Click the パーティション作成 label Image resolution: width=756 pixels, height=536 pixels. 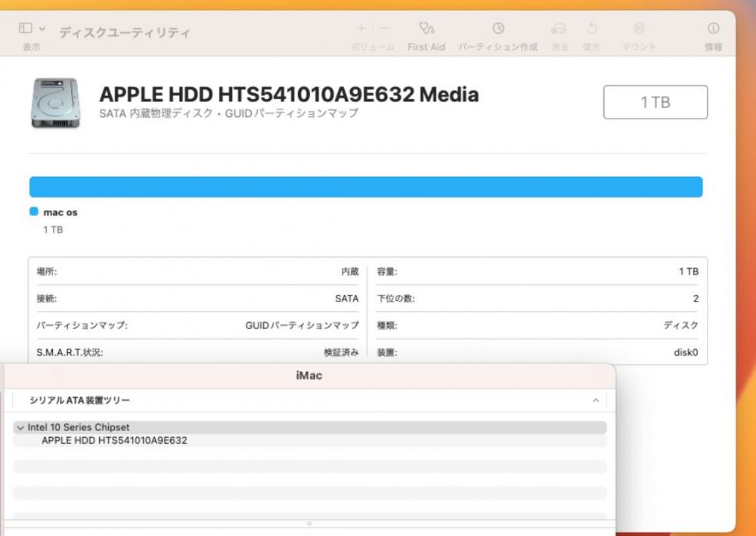[x=497, y=47]
